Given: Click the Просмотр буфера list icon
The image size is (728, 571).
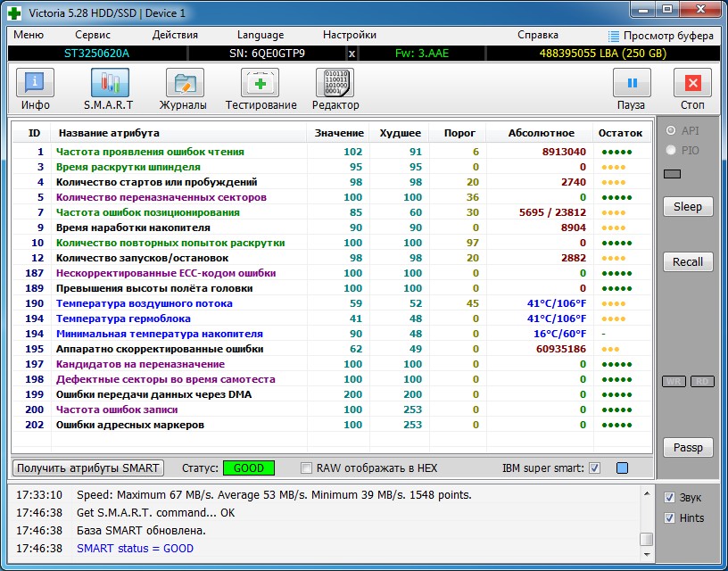Looking at the screenshot, I should [613, 37].
